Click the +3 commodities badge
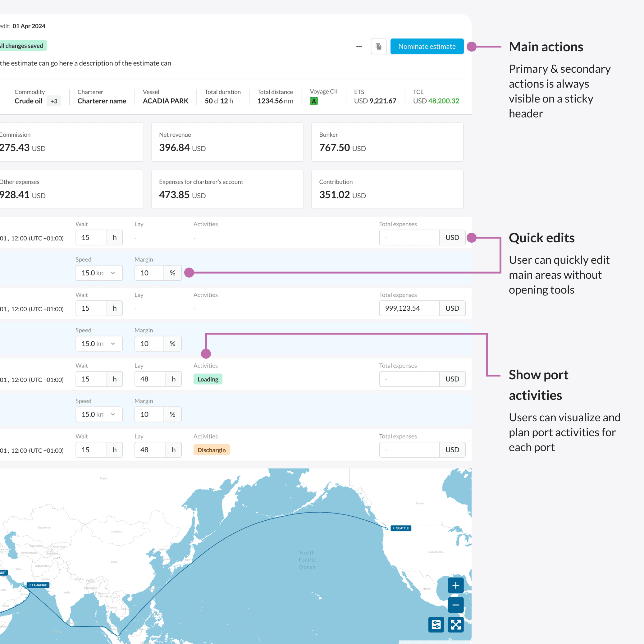Image resolution: width=644 pixels, height=644 pixels. coord(54,101)
